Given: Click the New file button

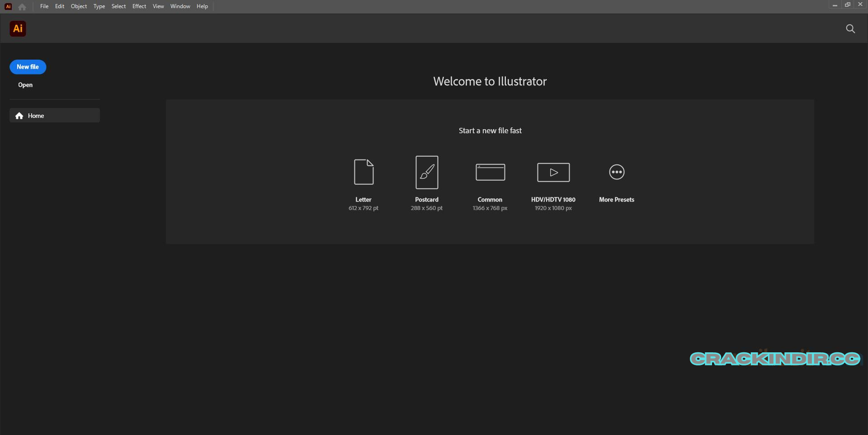Looking at the screenshot, I should [28, 67].
